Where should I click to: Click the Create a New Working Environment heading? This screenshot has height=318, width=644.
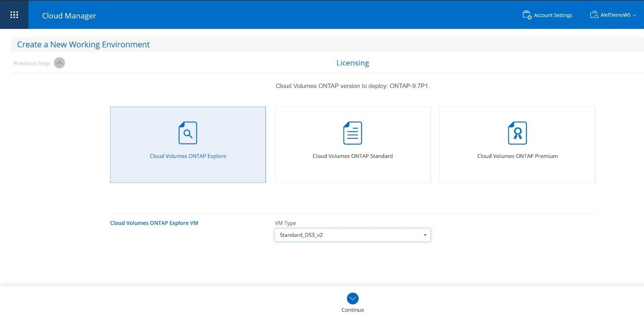pos(83,45)
